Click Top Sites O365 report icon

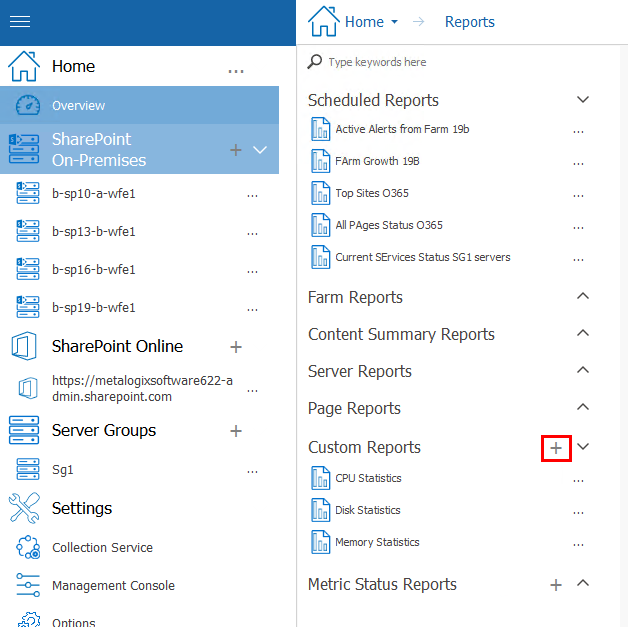(320, 193)
